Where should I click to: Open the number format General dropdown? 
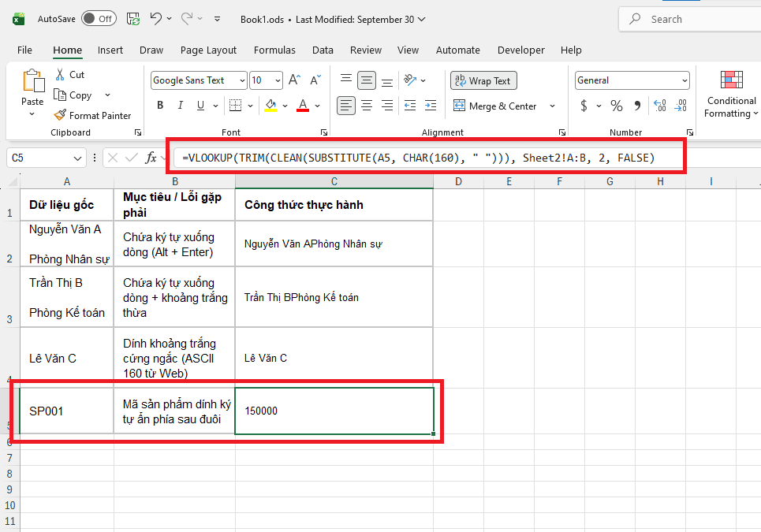point(685,80)
